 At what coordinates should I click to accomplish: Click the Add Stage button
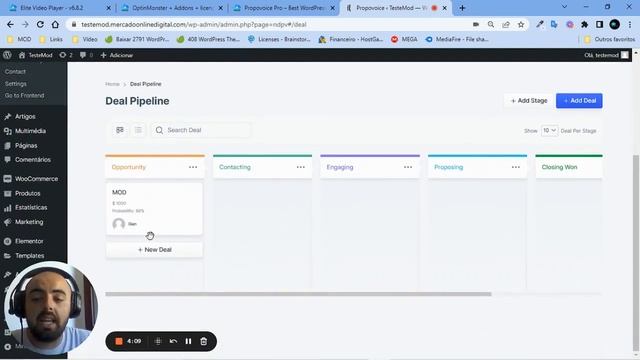click(x=529, y=100)
